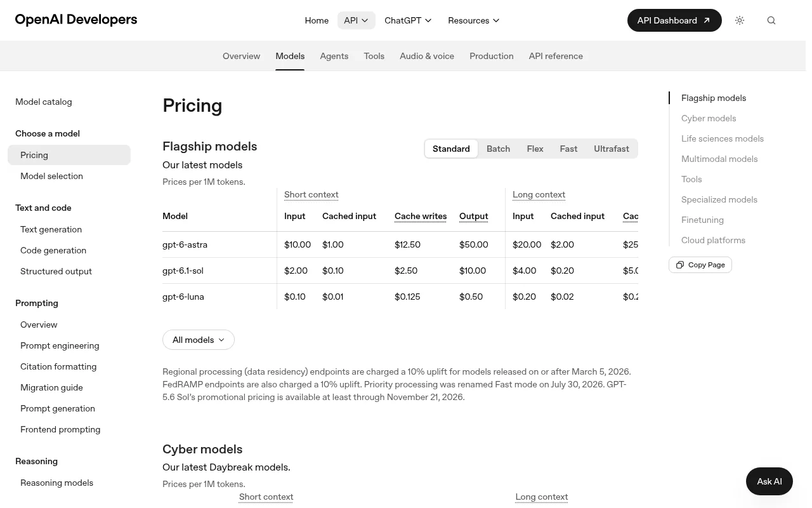Click the Cache writes column header
This screenshot has height=508, width=812.
[421, 216]
